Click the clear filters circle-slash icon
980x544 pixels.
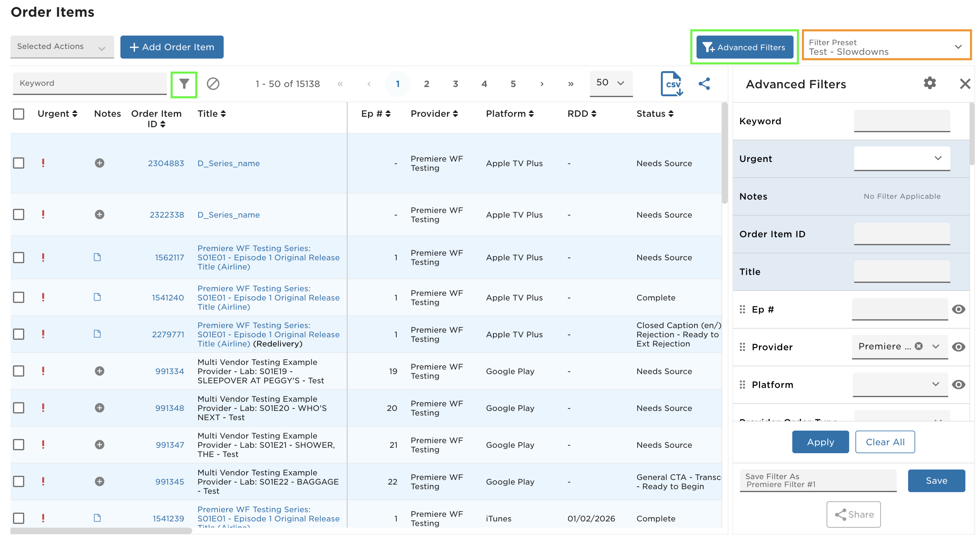[x=213, y=84]
